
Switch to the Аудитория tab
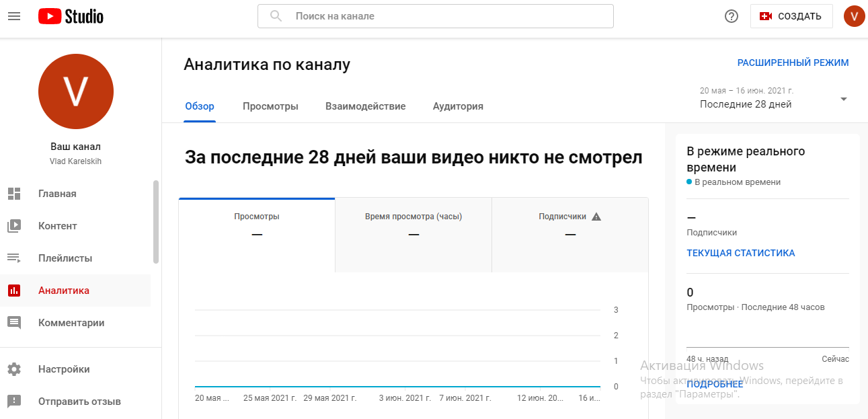[x=458, y=106]
